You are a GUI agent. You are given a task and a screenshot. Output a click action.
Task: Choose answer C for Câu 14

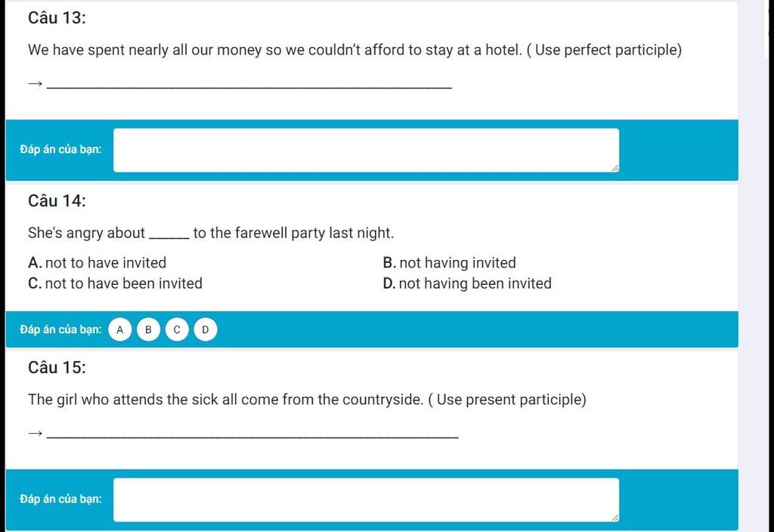[177, 329]
